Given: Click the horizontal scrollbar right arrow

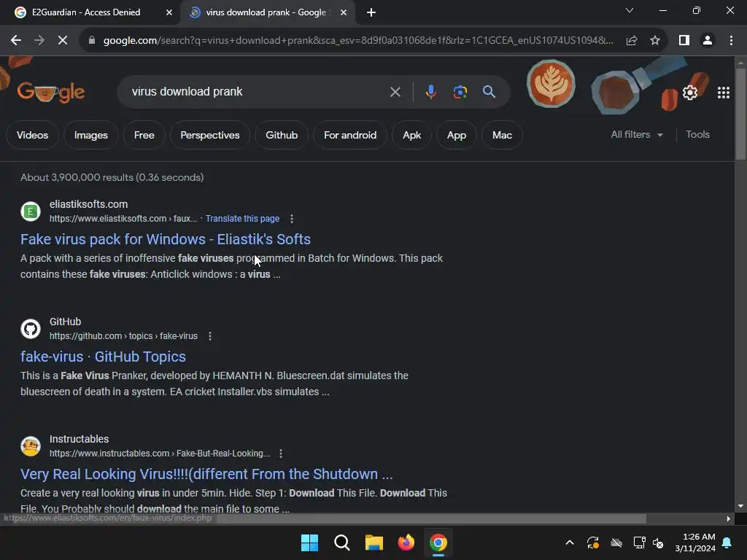Looking at the screenshot, I should (729, 518).
